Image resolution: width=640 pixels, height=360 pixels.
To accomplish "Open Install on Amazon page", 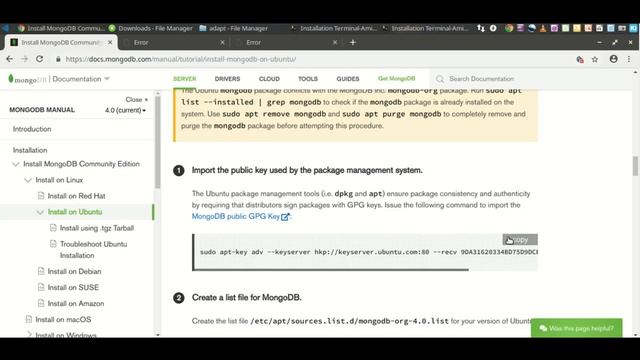I will point(76,304).
